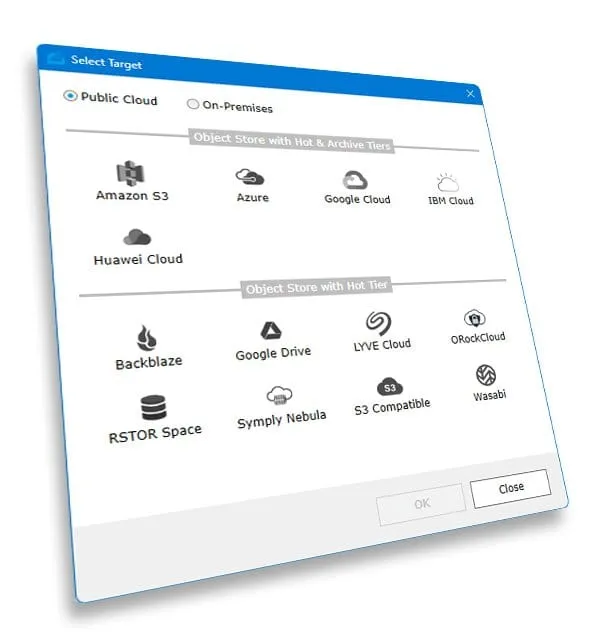Click the 'Object Store with Hot Tier' header

pyautogui.click(x=317, y=287)
